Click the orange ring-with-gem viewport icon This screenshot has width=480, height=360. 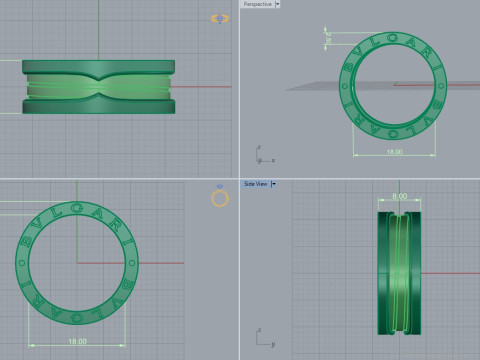(x=220, y=196)
